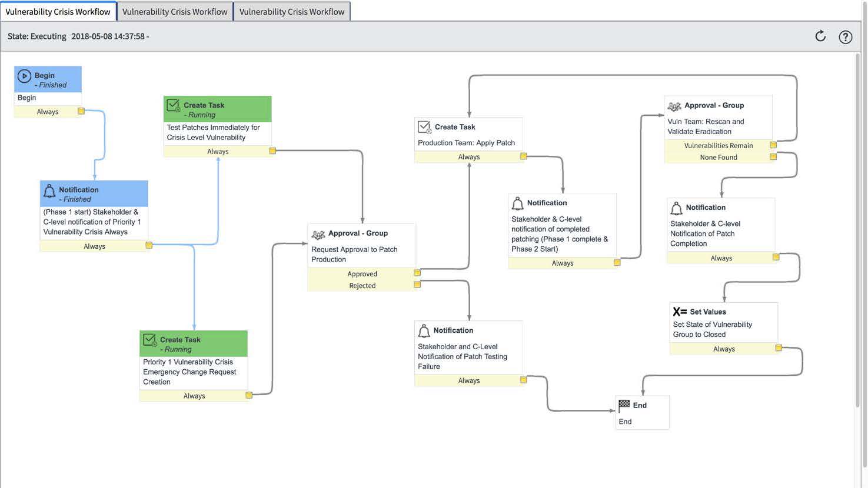The image size is (868, 488).
Task: Switch to the second Vulnerability Crisis Workflow tab
Action: [175, 11]
